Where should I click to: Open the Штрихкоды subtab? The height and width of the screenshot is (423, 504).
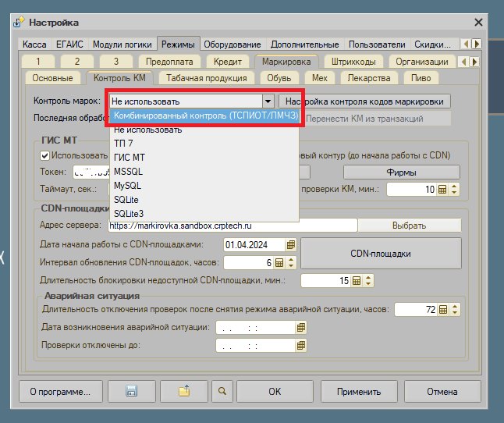pos(353,62)
